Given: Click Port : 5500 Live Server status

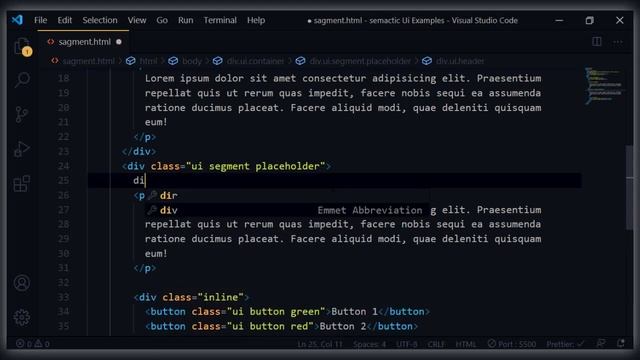Looking at the screenshot, I should 511,344.
